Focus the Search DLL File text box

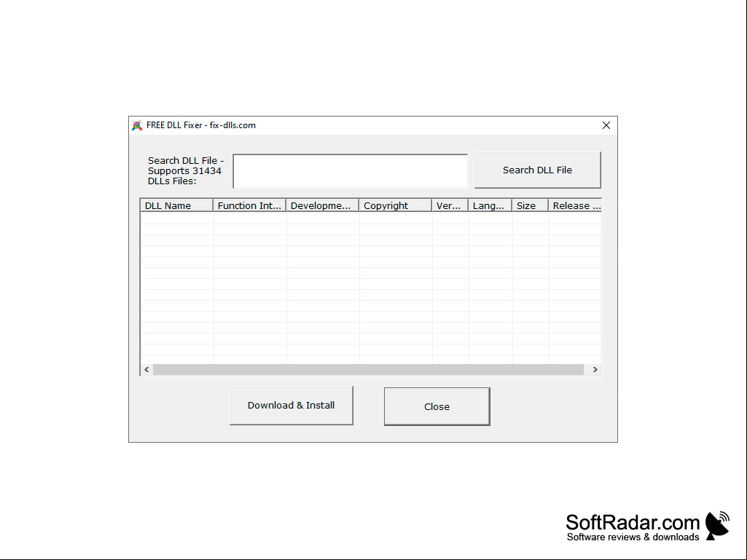350,171
